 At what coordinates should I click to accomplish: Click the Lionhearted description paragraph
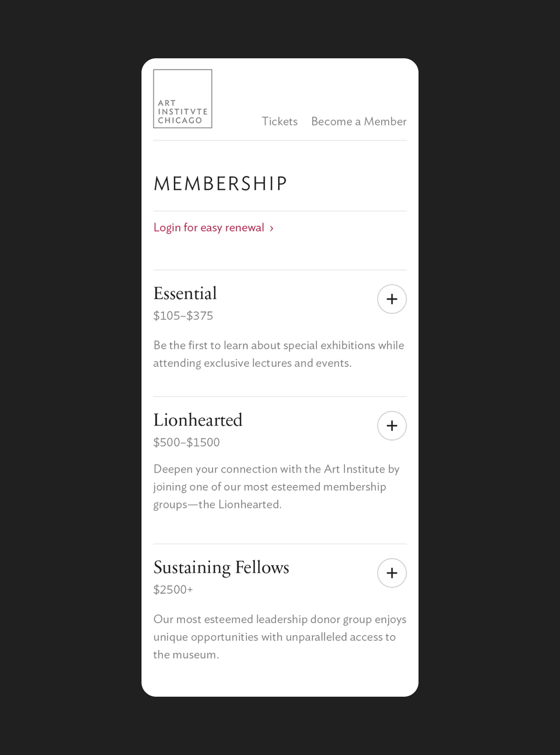pyautogui.click(x=276, y=487)
